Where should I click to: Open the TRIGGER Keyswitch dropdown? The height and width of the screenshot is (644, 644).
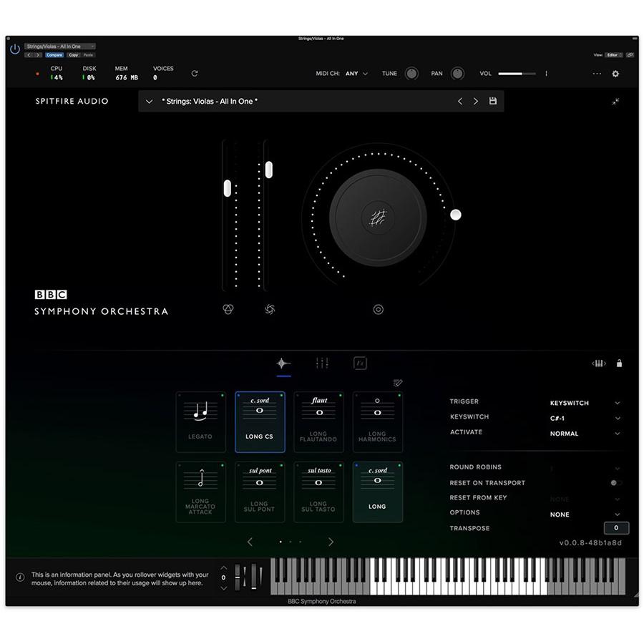pos(585,403)
